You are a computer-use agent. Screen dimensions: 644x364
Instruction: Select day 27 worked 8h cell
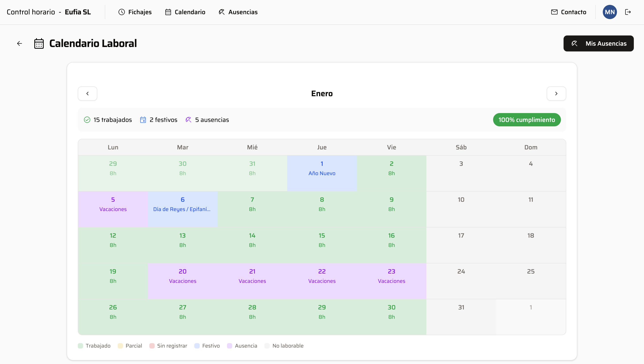tap(183, 317)
